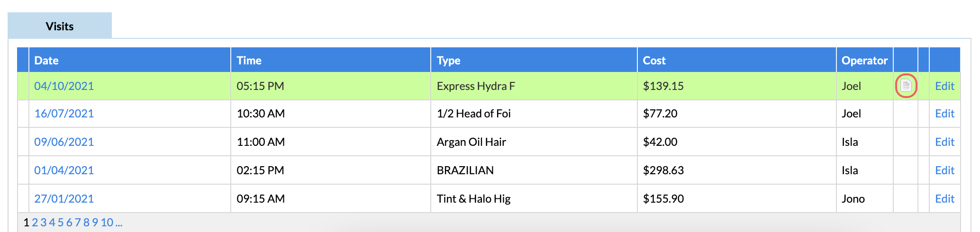Image resolution: width=980 pixels, height=232 pixels.
Task: Click the Operator column header
Action: coord(864,61)
